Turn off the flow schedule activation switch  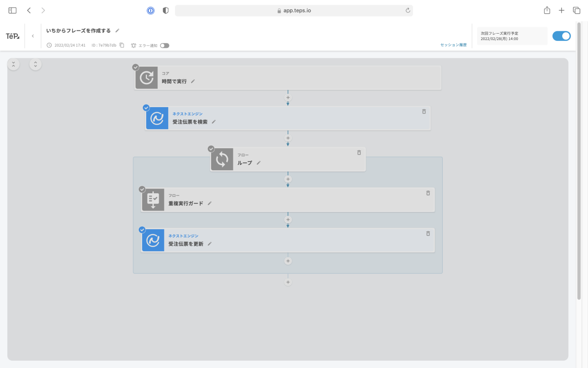561,36
